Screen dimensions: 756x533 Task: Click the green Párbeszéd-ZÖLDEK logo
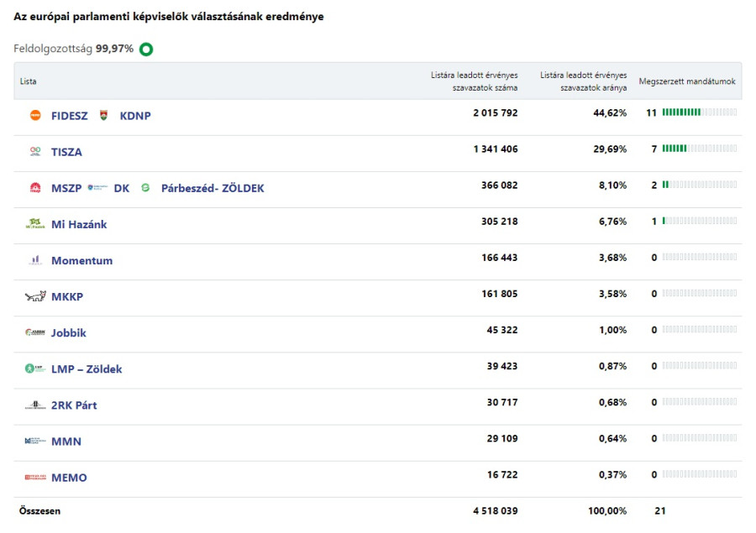click(145, 187)
